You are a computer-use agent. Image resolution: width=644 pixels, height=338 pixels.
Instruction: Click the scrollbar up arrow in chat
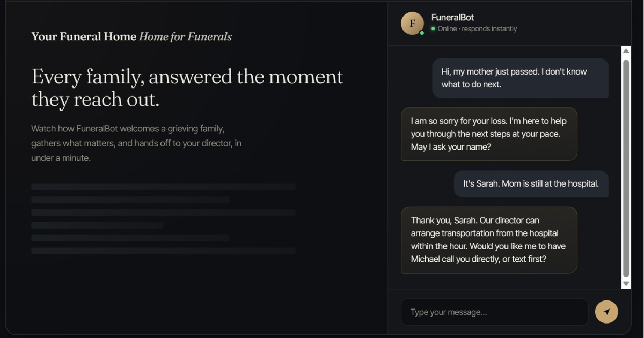click(x=626, y=51)
